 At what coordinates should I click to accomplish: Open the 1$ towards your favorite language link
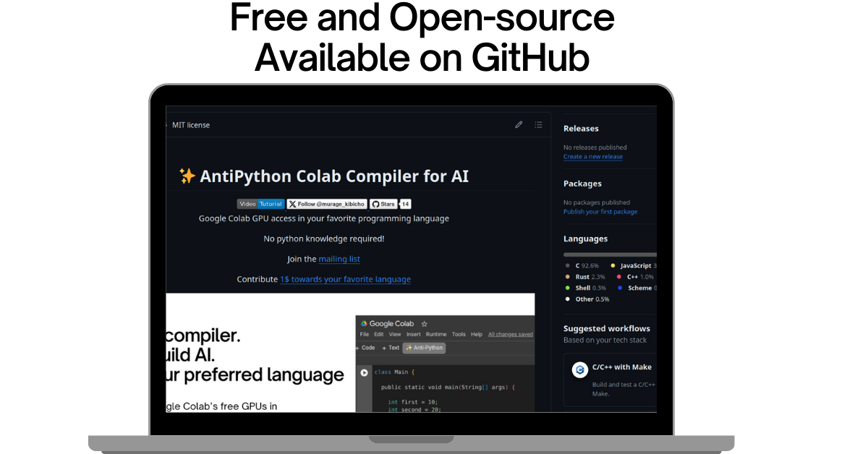click(x=345, y=279)
